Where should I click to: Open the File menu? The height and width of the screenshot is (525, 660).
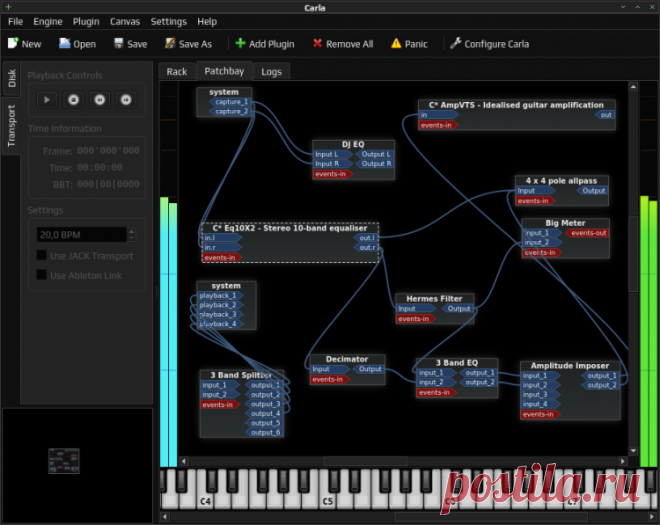[16, 21]
